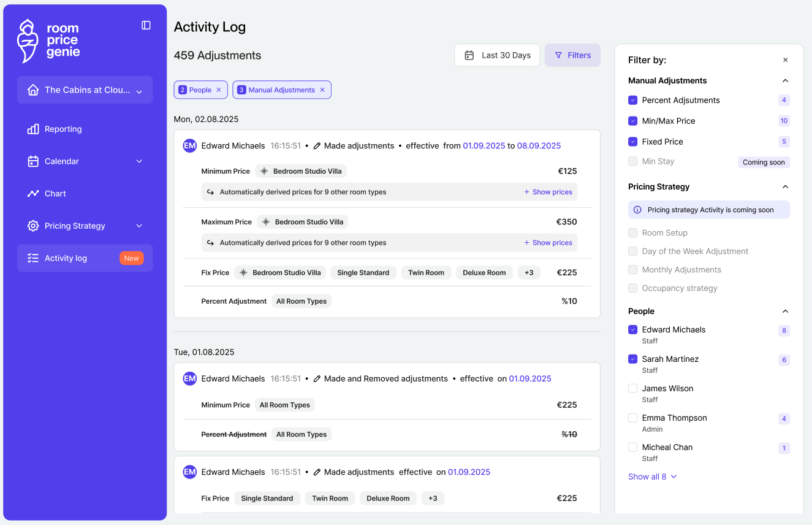Viewport: 812px width, 525px height.
Task: Collapse the sidebar with the panel icon
Action: coord(146,25)
